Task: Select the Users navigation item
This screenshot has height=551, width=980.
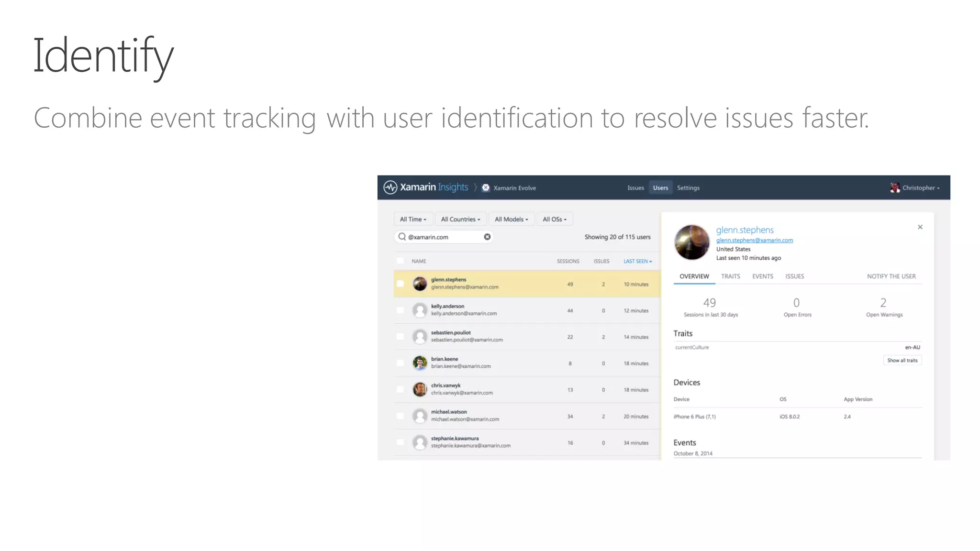Action: pos(660,187)
